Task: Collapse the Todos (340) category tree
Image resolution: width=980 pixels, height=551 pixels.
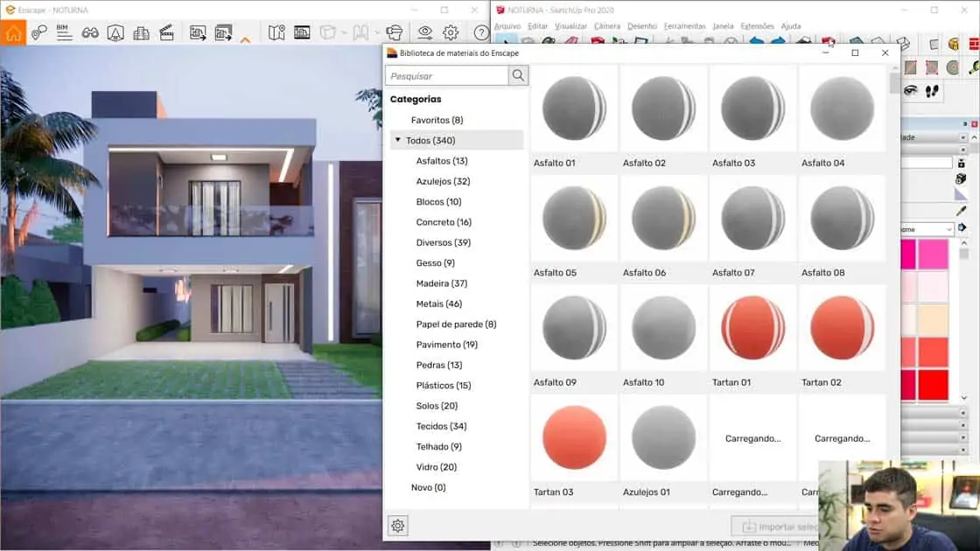Action: (x=397, y=140)
